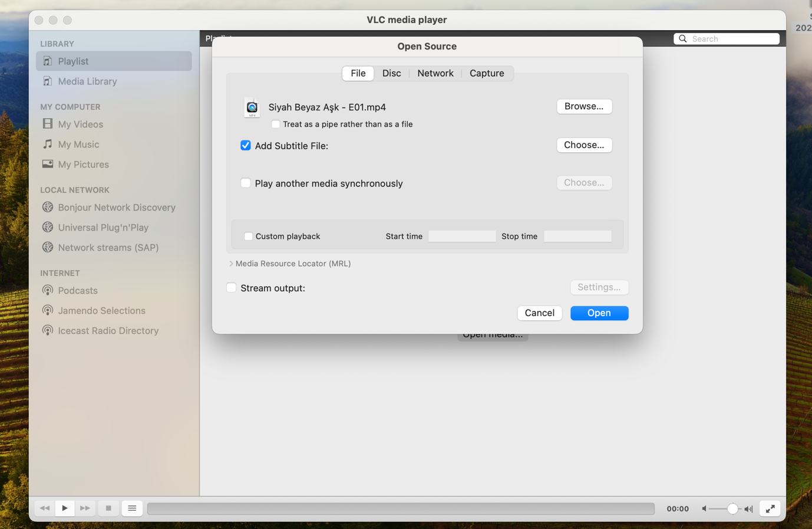812x529 pixels.
Task: Click the My Music note icon
Action: (x=48, y=144)
